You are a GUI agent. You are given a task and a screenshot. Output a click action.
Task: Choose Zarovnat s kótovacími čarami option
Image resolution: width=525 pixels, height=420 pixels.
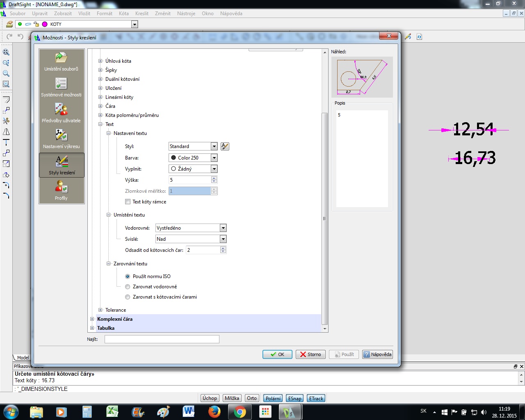128,297
